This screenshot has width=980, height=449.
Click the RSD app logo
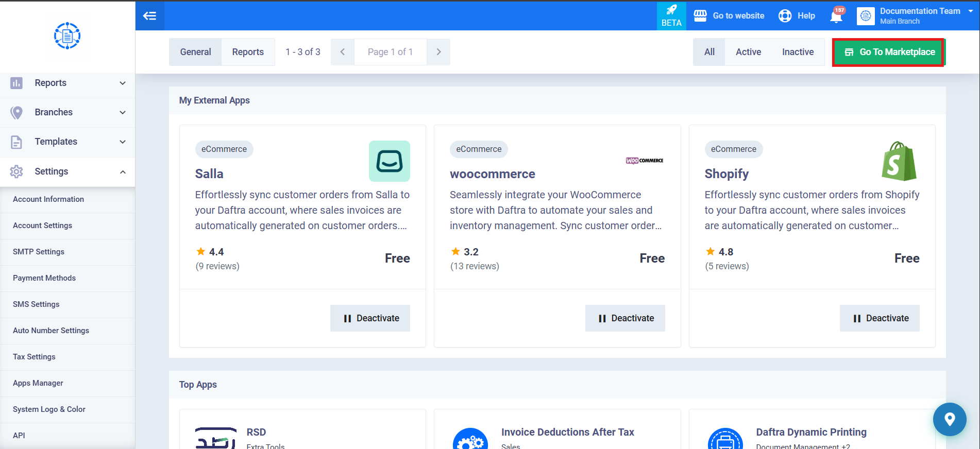[215, 438]
